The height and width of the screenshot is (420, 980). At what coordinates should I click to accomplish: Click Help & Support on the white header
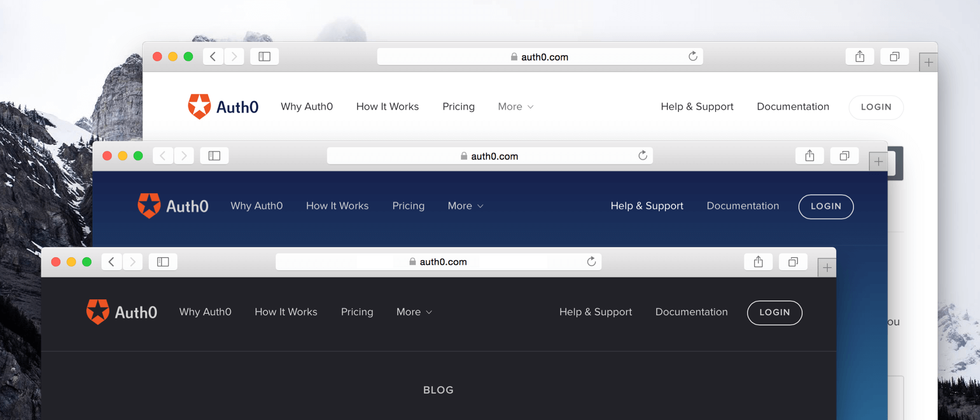(697, 107)
